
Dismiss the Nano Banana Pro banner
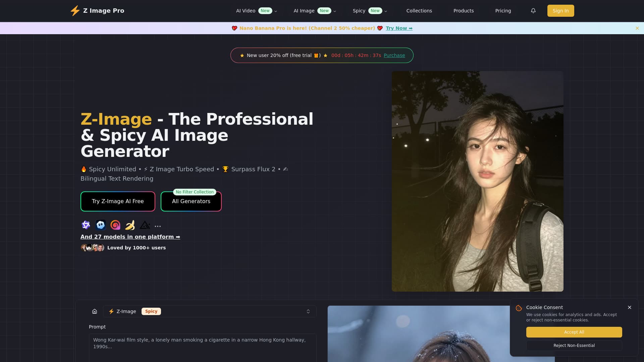tap(637, 28)
